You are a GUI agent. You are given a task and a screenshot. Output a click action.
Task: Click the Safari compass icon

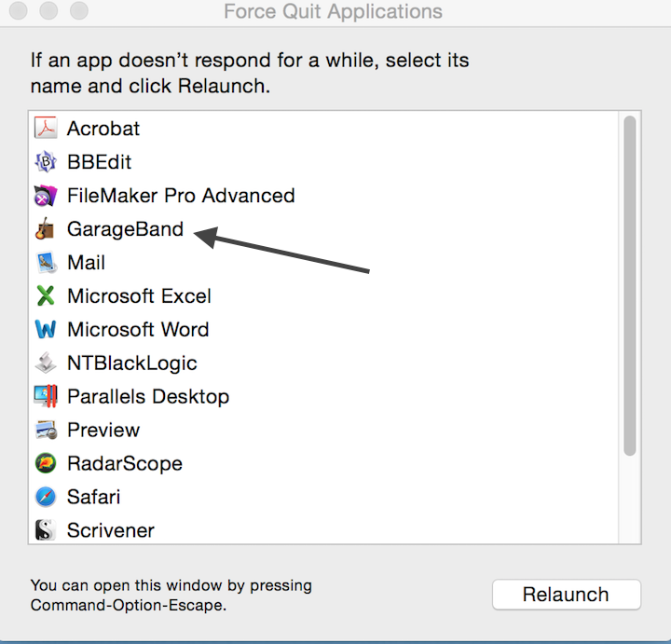[x=45, y=498]
